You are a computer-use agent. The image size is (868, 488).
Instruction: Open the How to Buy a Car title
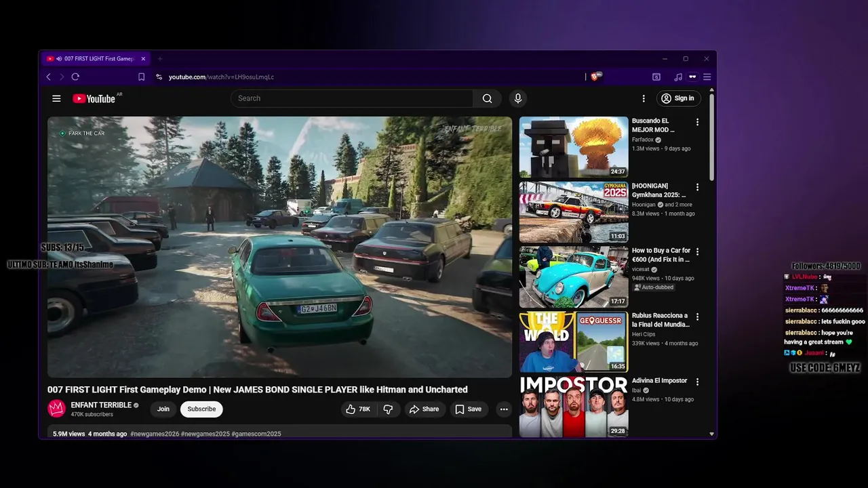click(661, 255)
